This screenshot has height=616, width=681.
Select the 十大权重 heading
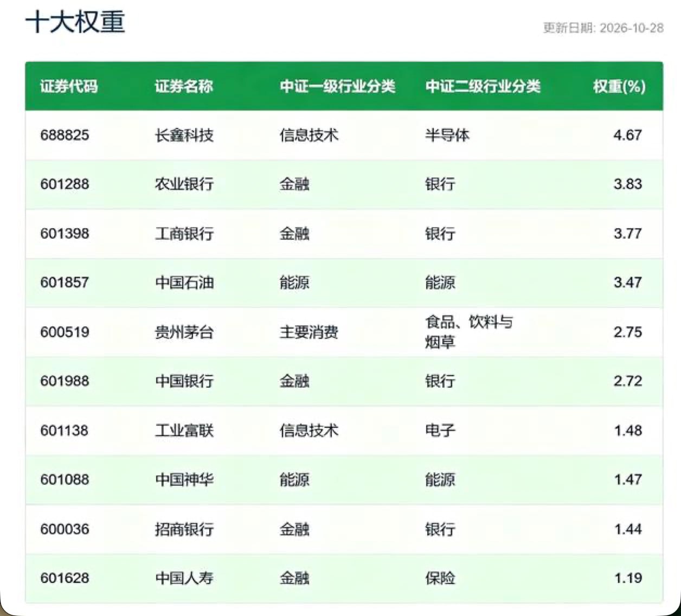(x=75, y=22)
